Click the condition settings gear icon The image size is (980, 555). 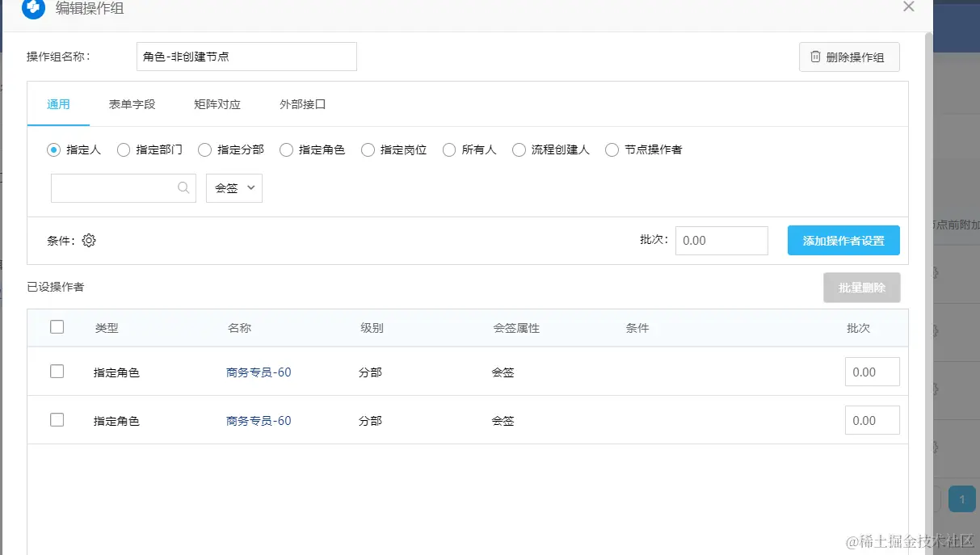[89, 240]
